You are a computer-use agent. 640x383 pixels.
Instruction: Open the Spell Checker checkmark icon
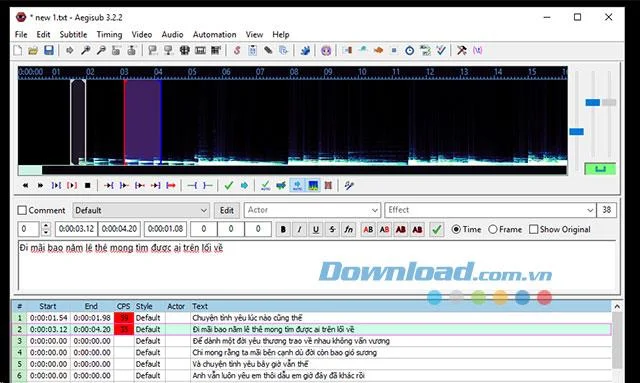point(441,51)
